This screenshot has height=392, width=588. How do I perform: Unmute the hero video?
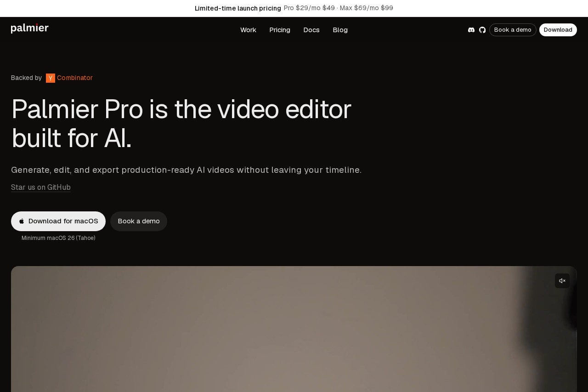click(x=562, y=281)
